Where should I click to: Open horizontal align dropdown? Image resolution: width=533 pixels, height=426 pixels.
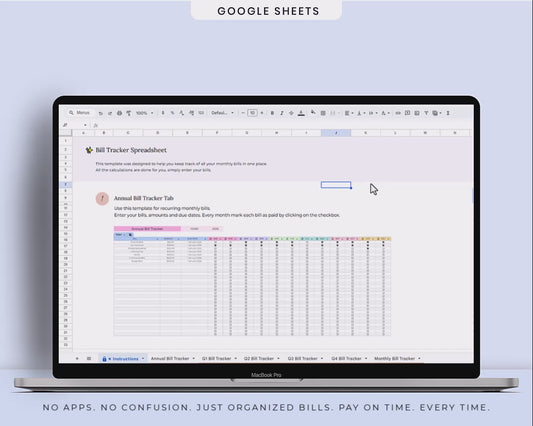pyautogui.click(x=349, y=113)
